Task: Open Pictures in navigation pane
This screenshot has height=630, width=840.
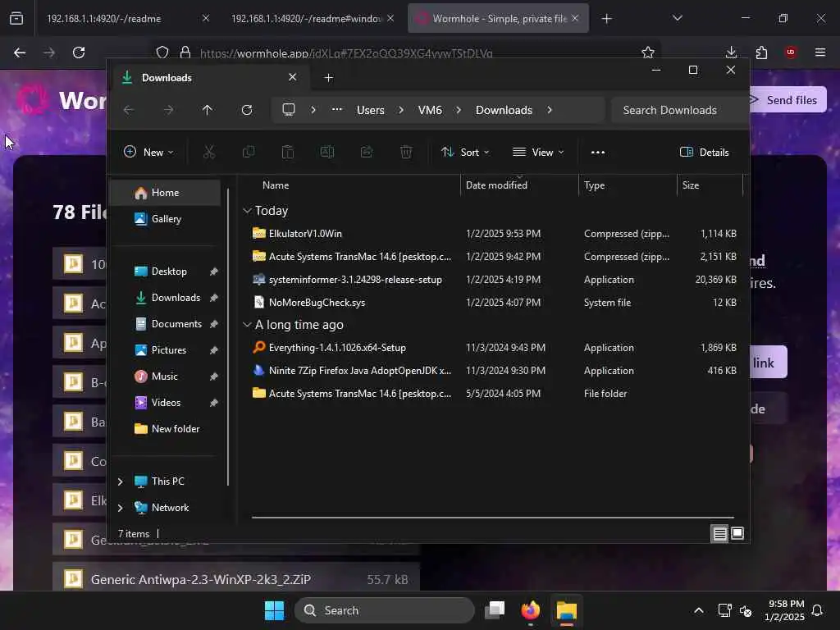Action: pos(169,350)
